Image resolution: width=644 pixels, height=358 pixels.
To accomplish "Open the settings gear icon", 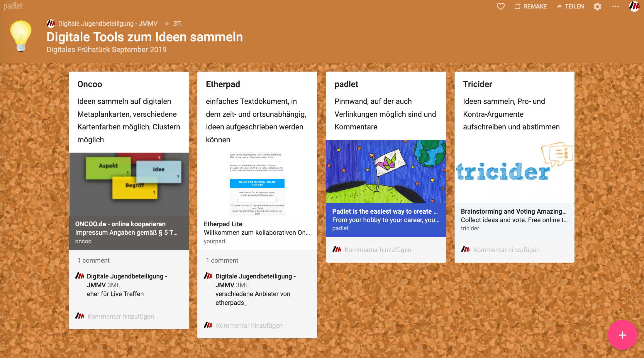I will click(597, 6).
